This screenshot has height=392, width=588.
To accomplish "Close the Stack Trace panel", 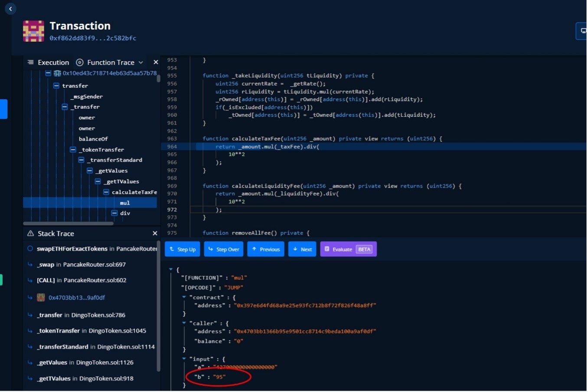I will click(155, 234).
